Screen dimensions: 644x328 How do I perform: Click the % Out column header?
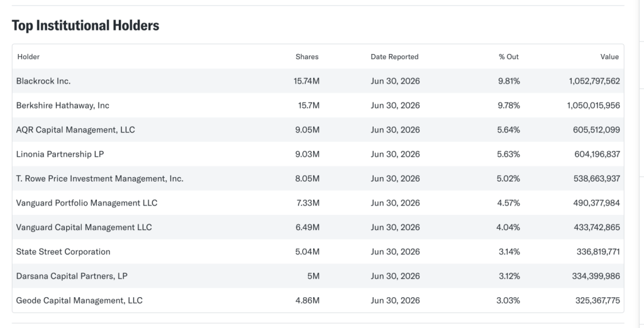[509, 57]
